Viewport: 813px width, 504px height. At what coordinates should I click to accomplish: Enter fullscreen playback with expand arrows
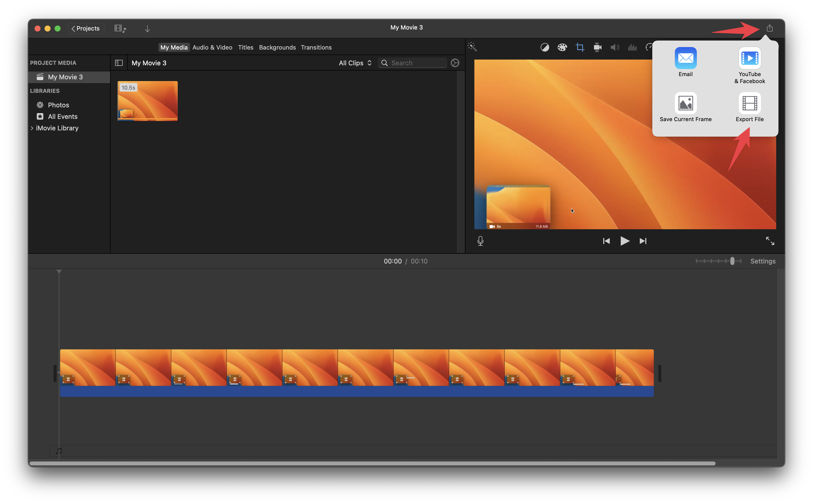coord(770,241)
